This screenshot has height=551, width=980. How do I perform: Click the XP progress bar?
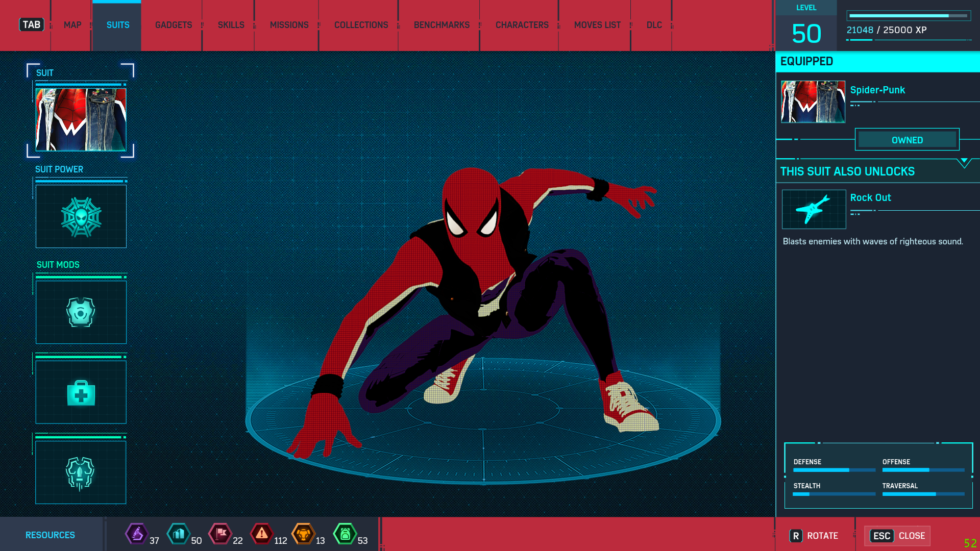(x=908, y=16)
